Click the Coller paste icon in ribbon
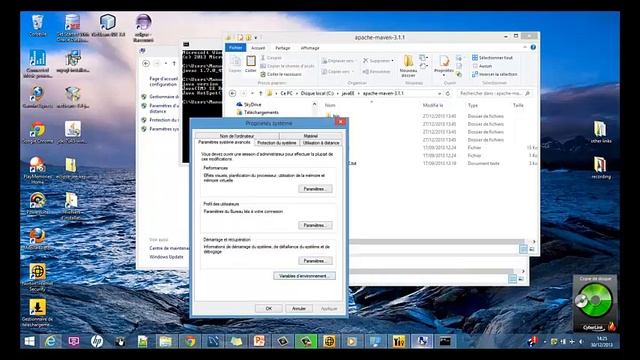 pyautogui.click(x=251, y=64)
